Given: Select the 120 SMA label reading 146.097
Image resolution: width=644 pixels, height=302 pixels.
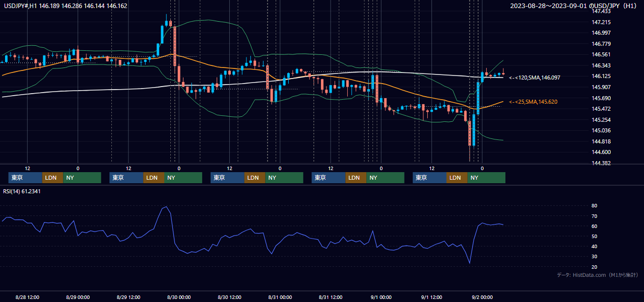Looking at the screenshot, I should click(535, 78).
